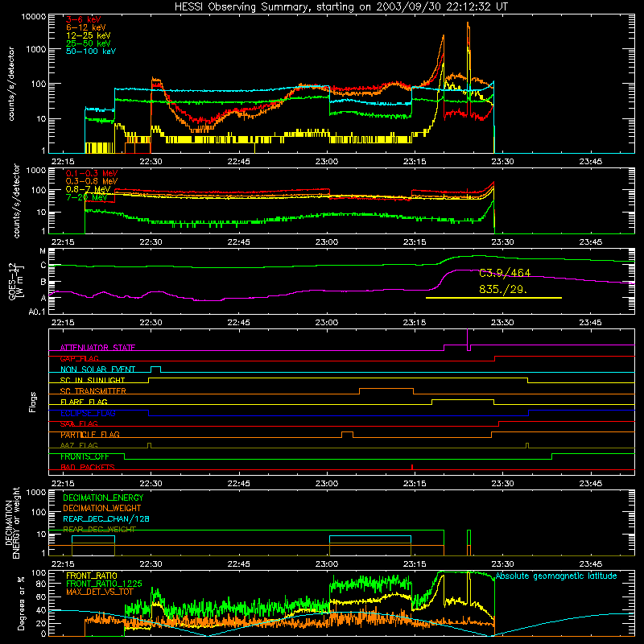Click the FRONT_RATIO_1225 legend label
This screenshot has width=644, height=644.
pos(104,584)
